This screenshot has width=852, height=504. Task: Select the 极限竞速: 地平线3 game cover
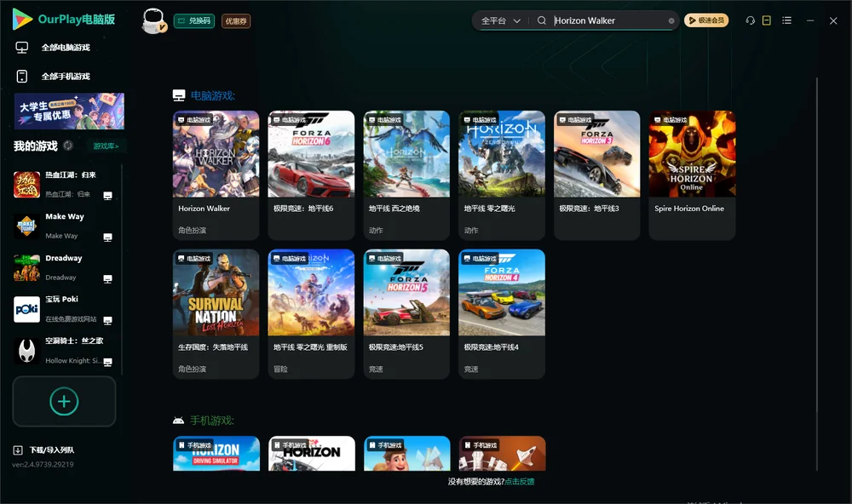pyautogui.click(x=597, y=154)
